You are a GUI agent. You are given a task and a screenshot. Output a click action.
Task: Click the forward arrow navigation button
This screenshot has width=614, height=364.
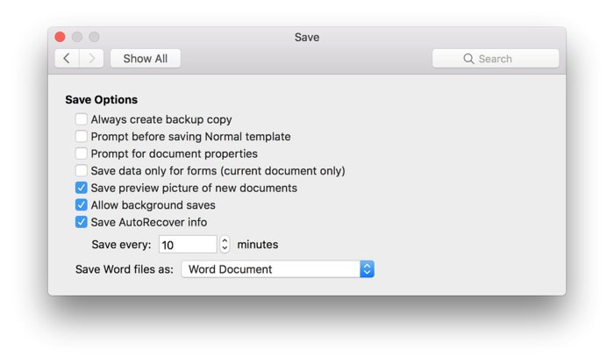[x=91, y=59]
